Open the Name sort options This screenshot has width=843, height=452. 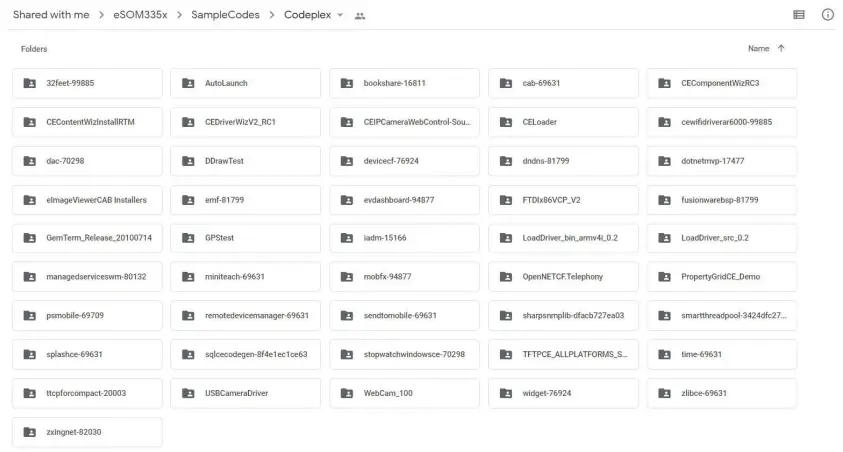(758, 48)
